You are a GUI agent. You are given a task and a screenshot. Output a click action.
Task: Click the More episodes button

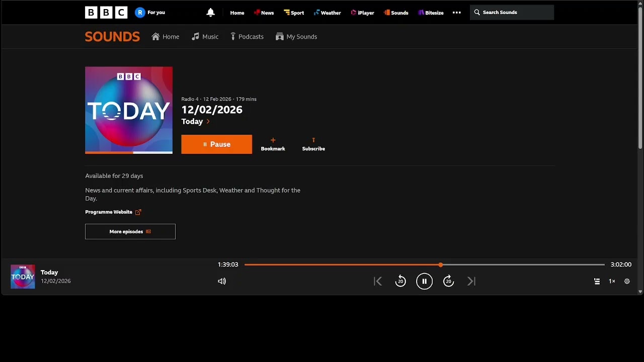[x=130, y=232]
